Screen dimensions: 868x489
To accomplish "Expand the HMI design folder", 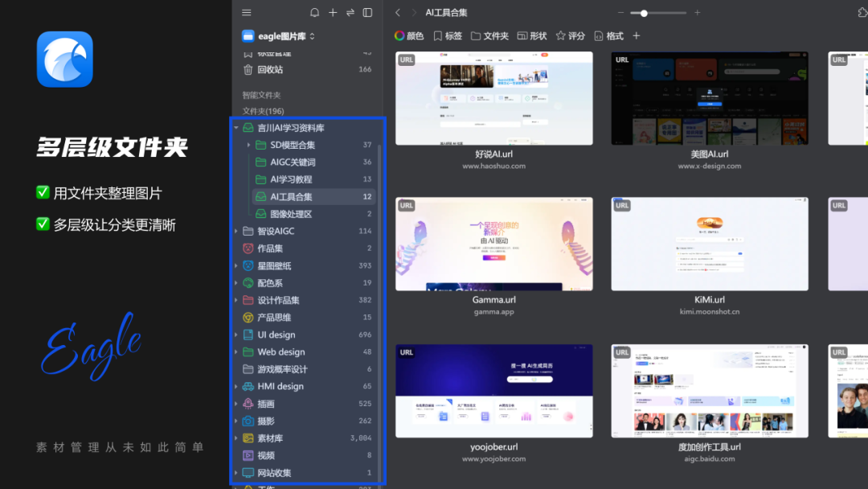I will coord(236,387).
